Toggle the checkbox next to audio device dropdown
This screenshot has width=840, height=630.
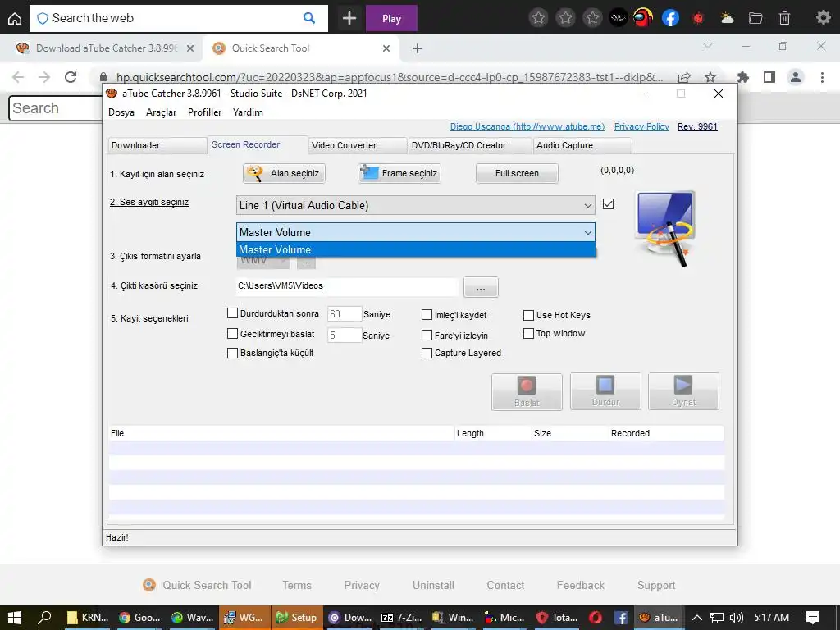(608, 204)
